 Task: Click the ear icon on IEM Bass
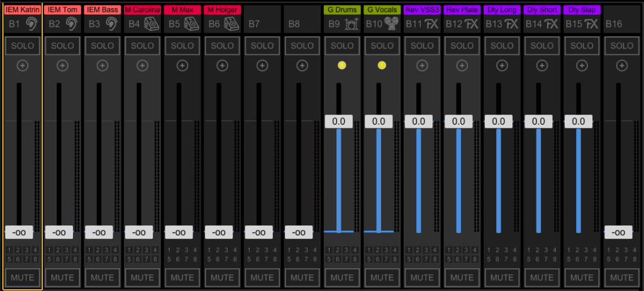(111, 24)
